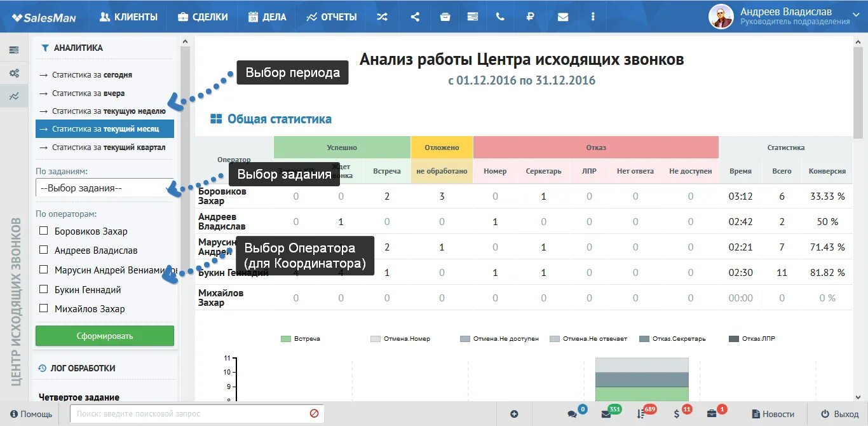Clear search with the red cancel icon
The height and width of the screenshot is (426, 868).
[x=314, y=413]
